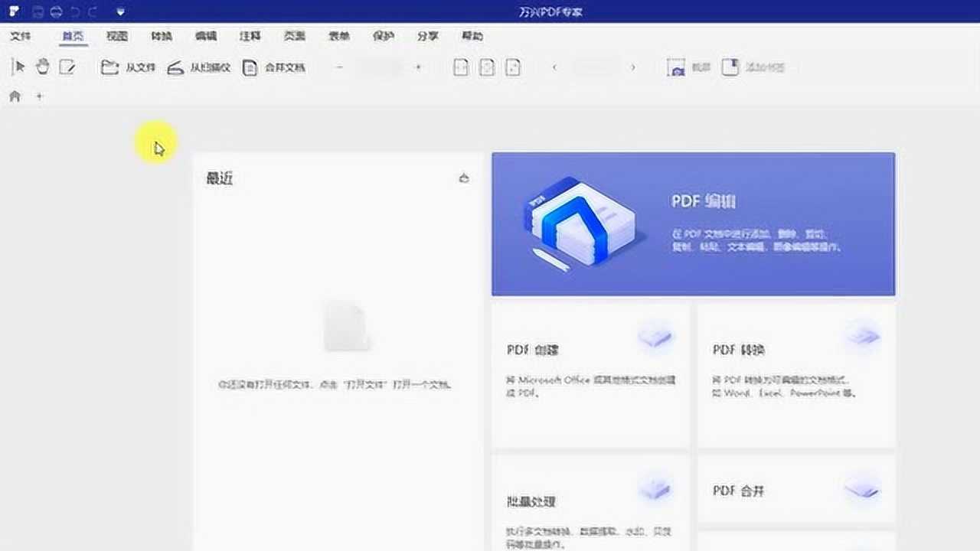Viewport: 980px width, 551px height.
Task: Click the redo arrow in the title bar
Action: (x=93, y=11)
